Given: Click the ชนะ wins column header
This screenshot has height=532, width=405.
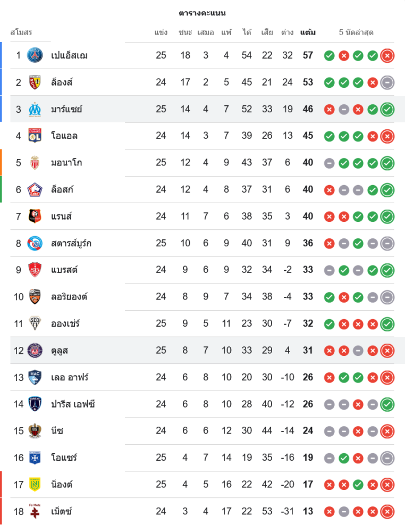Looking at the screenshot, I should point(185,32).
